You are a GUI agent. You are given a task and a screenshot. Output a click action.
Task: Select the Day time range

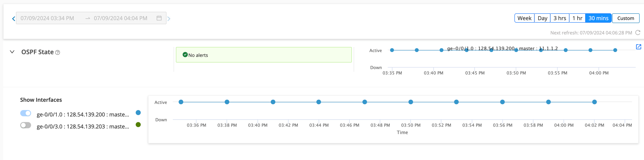click(542, 18)
